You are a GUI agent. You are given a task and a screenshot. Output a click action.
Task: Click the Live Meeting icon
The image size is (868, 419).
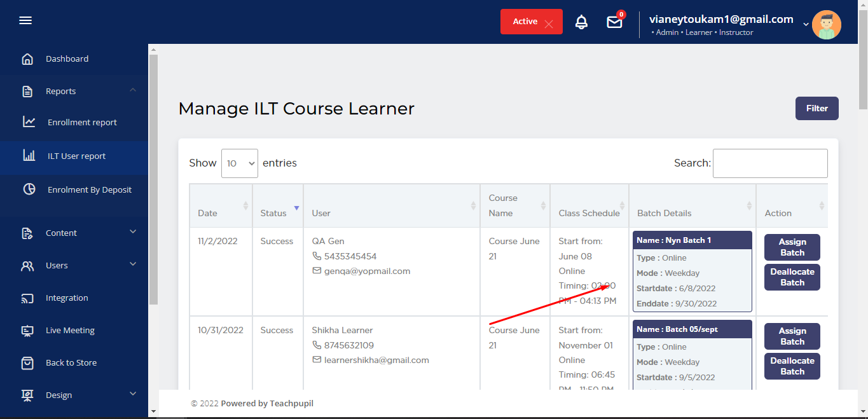pyautogui.click(x=27, y=331)
